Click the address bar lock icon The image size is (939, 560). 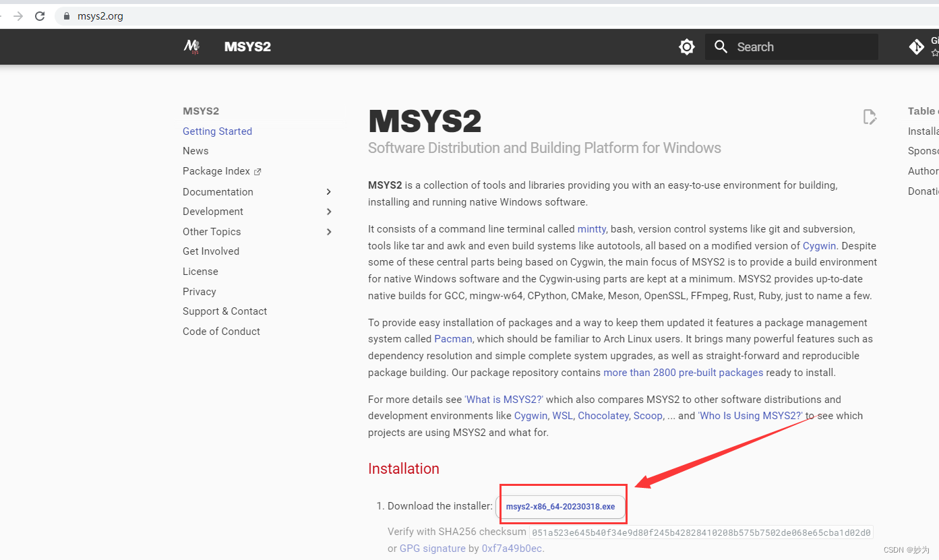tap(67, 16)
